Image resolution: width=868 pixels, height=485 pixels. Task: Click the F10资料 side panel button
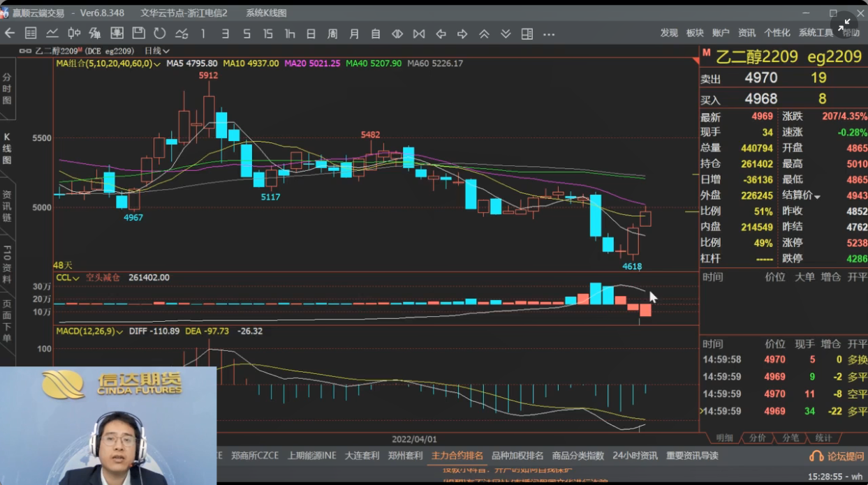[7, 262]
